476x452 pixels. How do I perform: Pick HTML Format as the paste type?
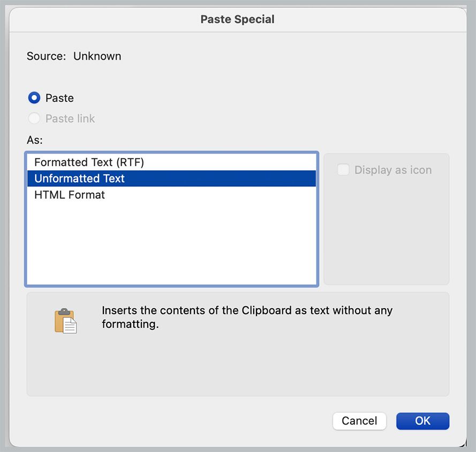pyautogui.click(x=69, y=195)
